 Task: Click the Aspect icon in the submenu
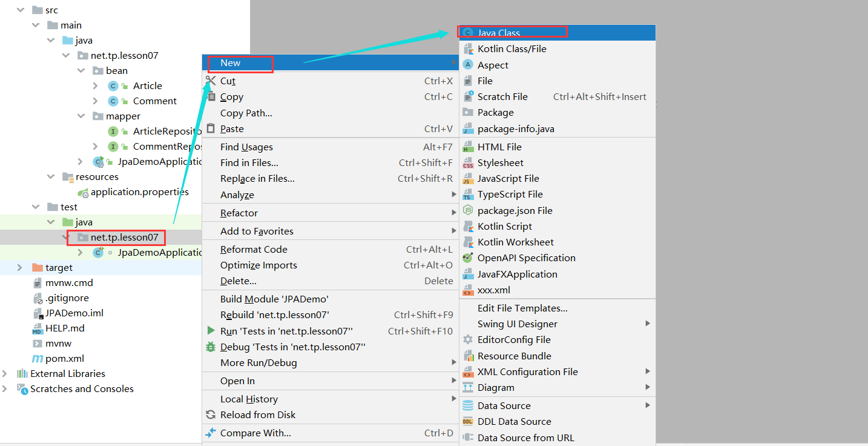[468, 65]
